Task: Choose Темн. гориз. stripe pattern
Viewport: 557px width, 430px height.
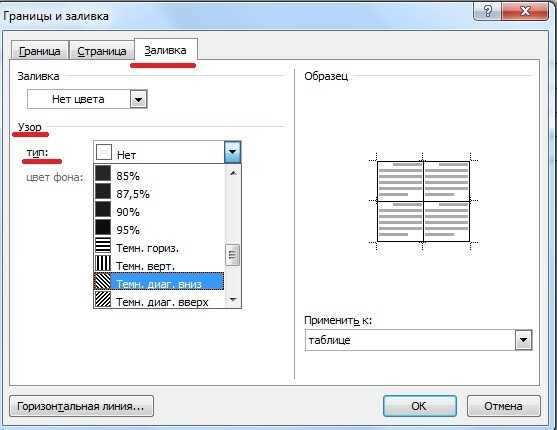Action: [x=159, y=246]
